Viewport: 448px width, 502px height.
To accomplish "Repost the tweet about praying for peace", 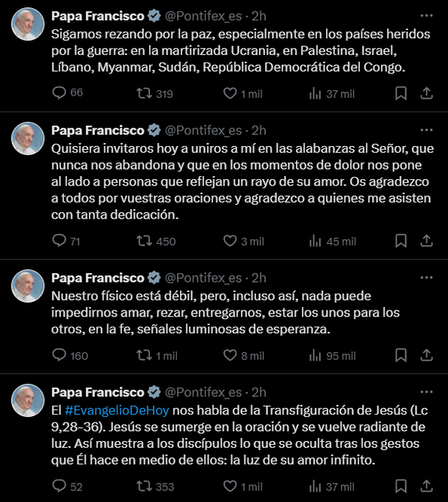I will pos(145,93).
